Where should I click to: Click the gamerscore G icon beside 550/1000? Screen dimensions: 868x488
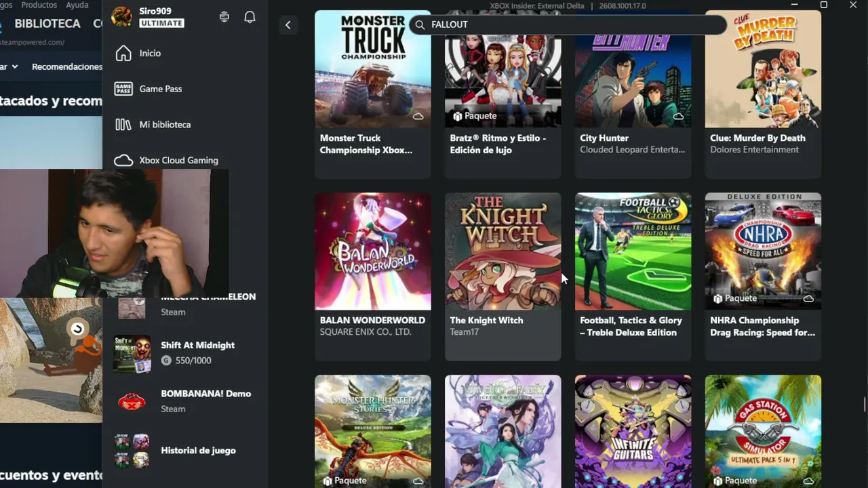[166, 361]
